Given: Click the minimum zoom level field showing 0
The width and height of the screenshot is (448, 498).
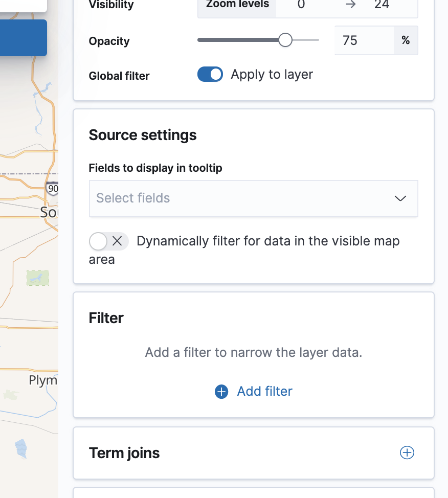Looking at the screenshot, I should pos(301,5).
